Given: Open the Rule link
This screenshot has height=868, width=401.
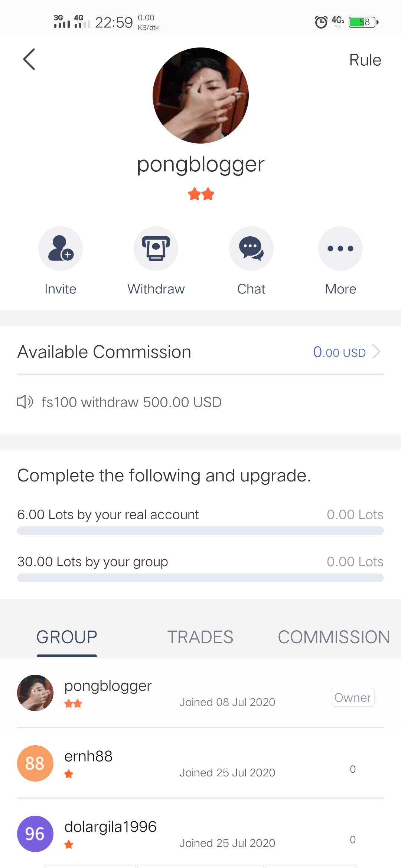Looking at the screenshot, I should tap(365, 60).
